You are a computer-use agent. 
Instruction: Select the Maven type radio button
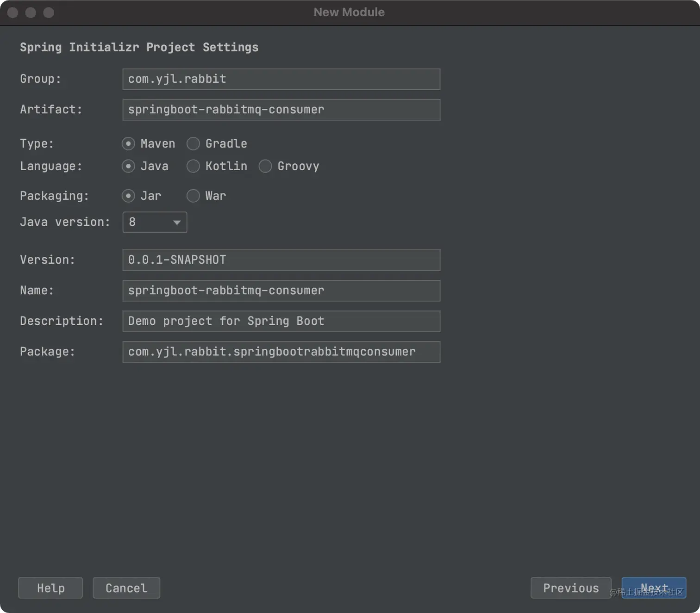coord(128,144)
